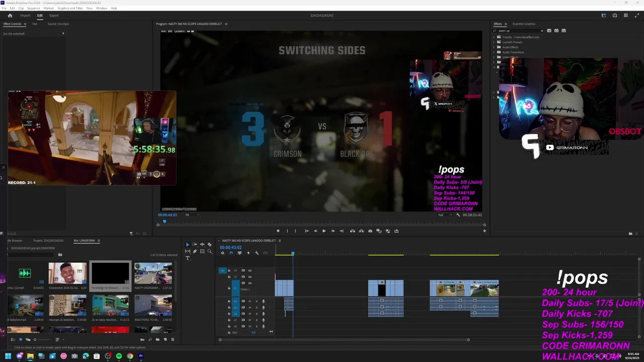The image size is (644, 362).
Task: Step back one frame in Program monitor
Action: pos(315,231)
